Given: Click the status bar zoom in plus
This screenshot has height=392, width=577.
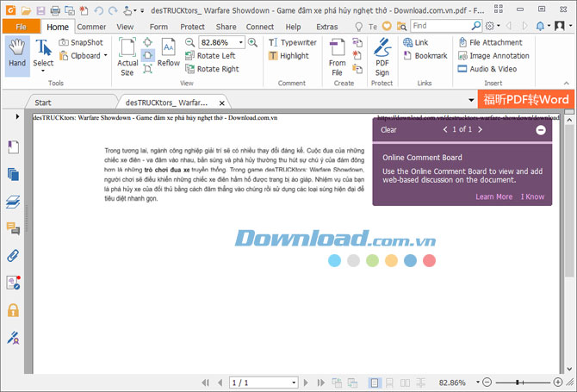Looking at the screenshot, I should tap(558, 383).
